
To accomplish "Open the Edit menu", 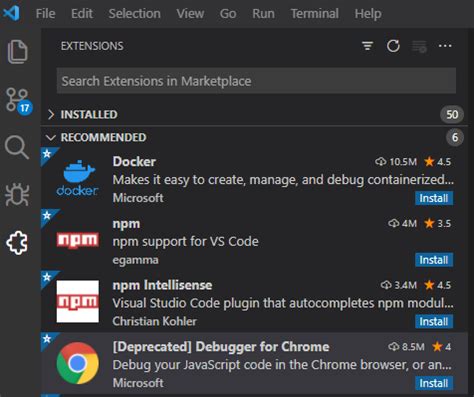I will pos(82,14).
